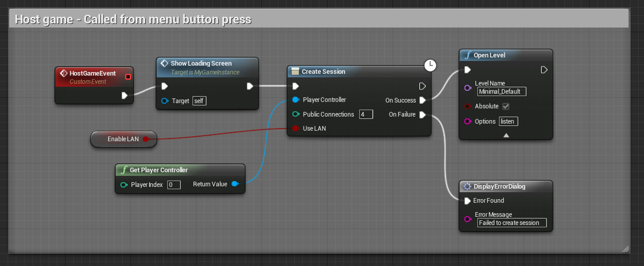The width and height of the screenshot is (644, 266).
Task: Click the comment box resize handle corner
Action: (625, 248)
